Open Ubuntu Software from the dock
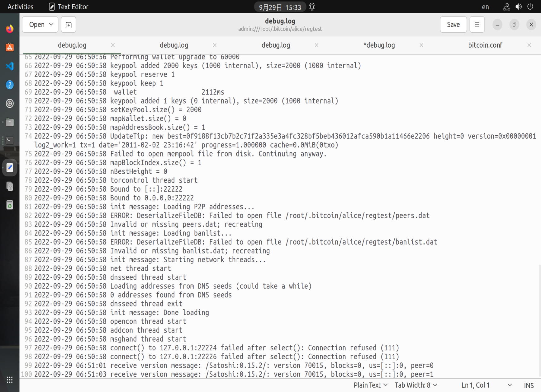 coord(10,47)
